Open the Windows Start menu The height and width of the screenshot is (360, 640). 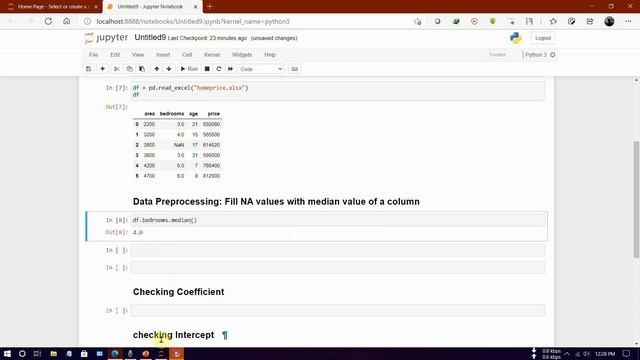7,353
